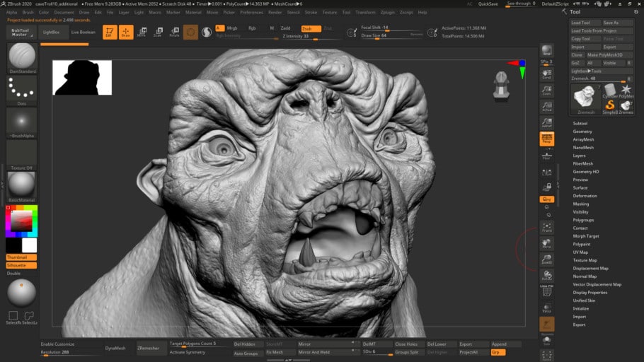Click the DynaMesh button
Screen dimensions: 644x362
115,348
